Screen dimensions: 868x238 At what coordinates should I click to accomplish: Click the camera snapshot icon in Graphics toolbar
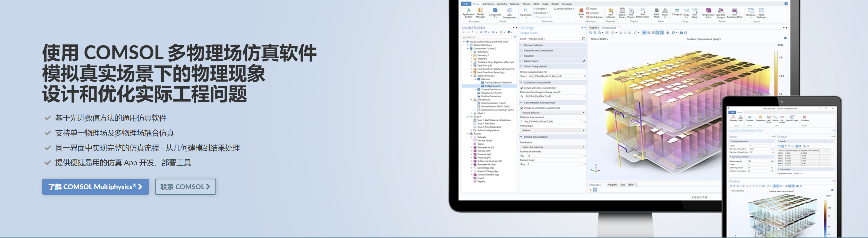pyautogui.click(x=681, y=33)
